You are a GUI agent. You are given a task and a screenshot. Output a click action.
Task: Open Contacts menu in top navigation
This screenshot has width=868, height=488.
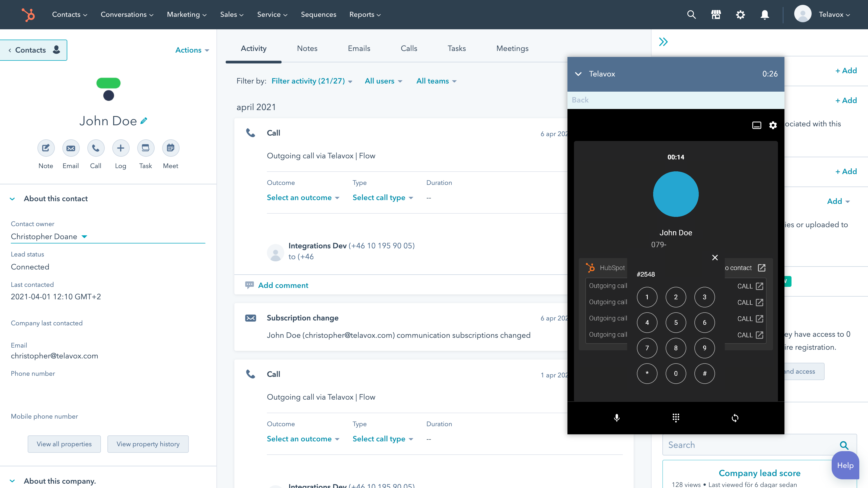pyautogui.click(x=70, y=14)
